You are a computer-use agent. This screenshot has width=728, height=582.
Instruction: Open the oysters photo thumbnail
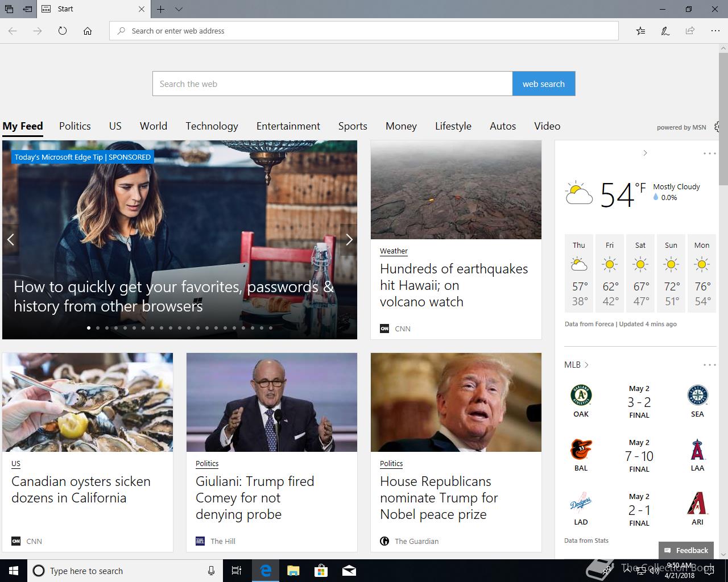tap(88, 402)
